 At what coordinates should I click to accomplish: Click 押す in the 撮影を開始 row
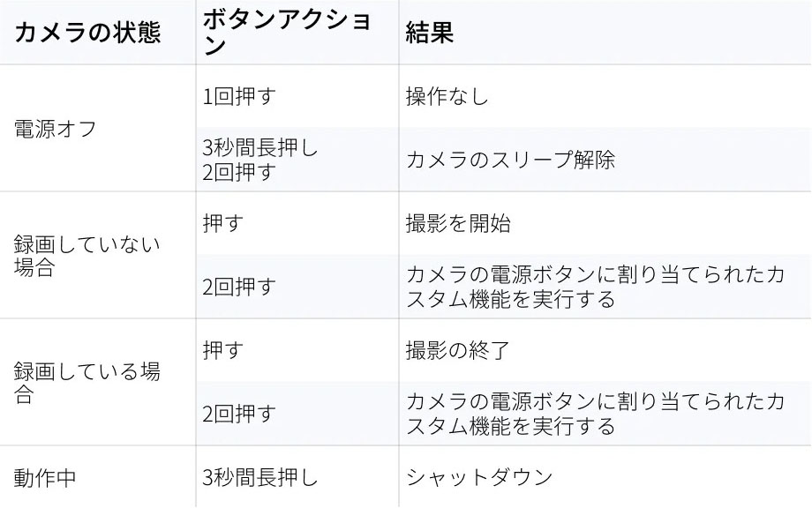(x=222, y=224)
